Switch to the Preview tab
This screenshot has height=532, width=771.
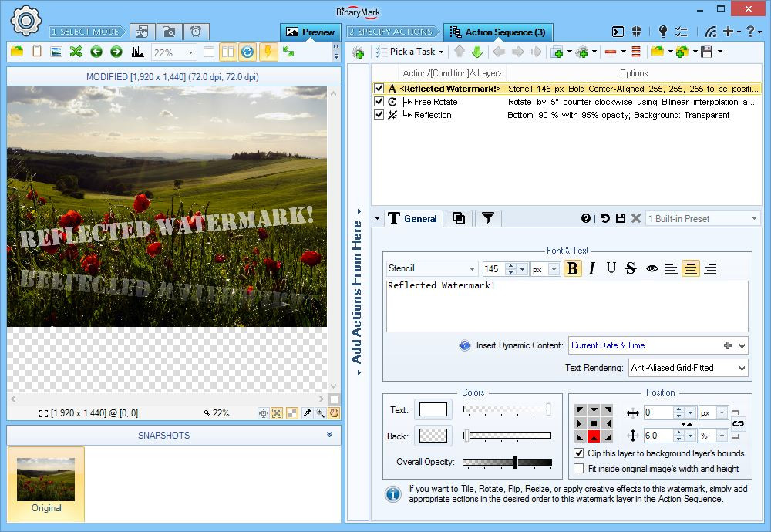(x=310, y=32)
